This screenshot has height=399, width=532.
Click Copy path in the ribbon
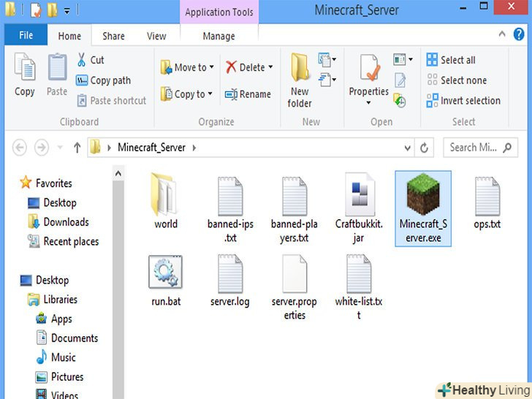click(x=104, y=80)
